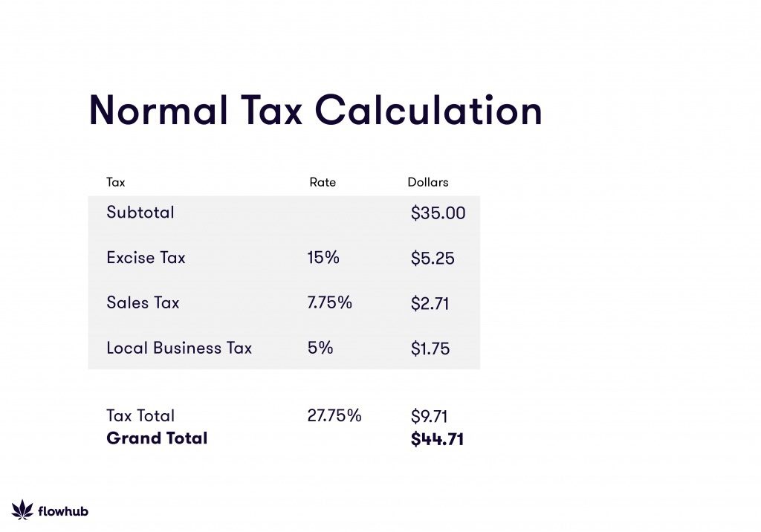Click the $5.25 excise tax amount
The width and height of the screenshot is (761, 532).
point(433,259)
